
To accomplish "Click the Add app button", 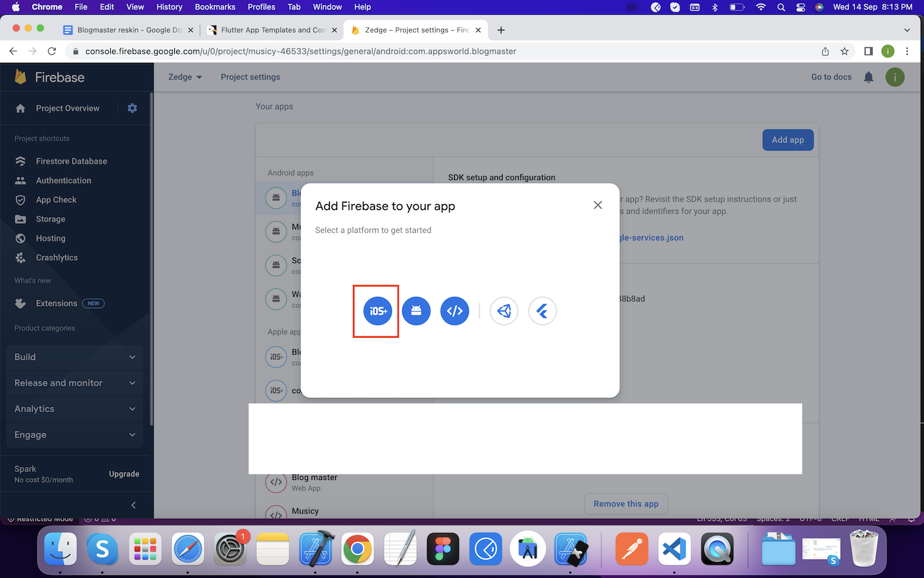I will click(788, 140).
